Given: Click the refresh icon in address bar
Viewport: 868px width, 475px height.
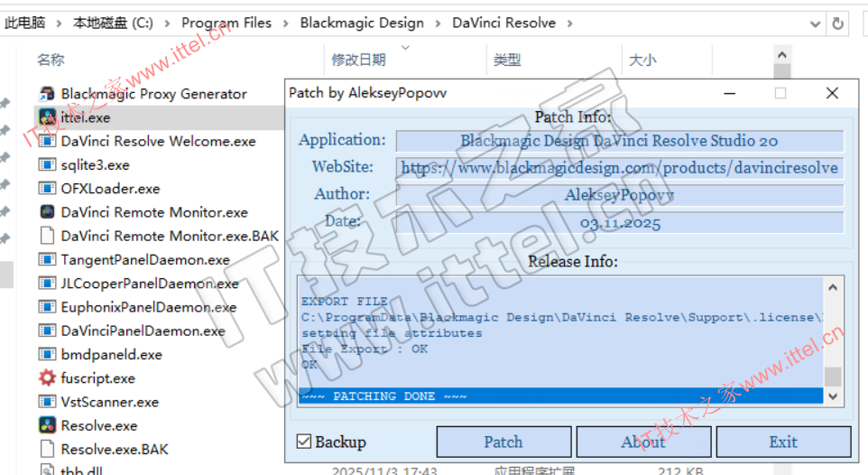Looking at the screenshot, I should (x=838, y=23).
